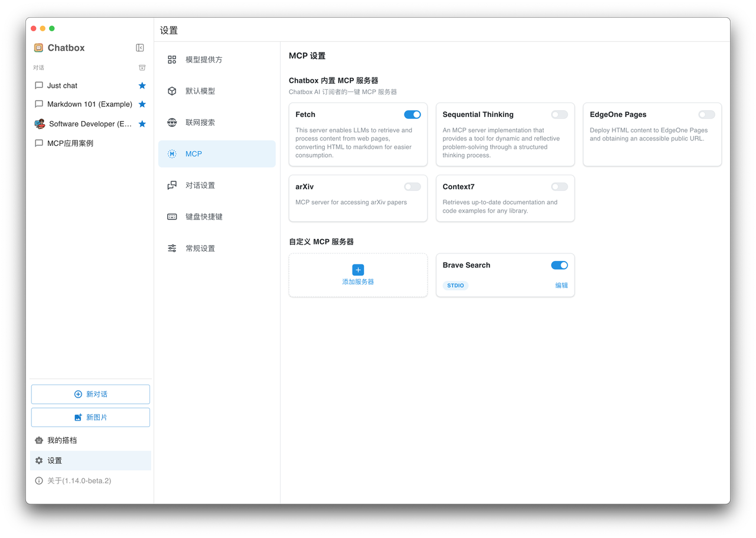Open 常规设置 section
Viewport: 756px width, 538px height.
(x=217, y=248)
